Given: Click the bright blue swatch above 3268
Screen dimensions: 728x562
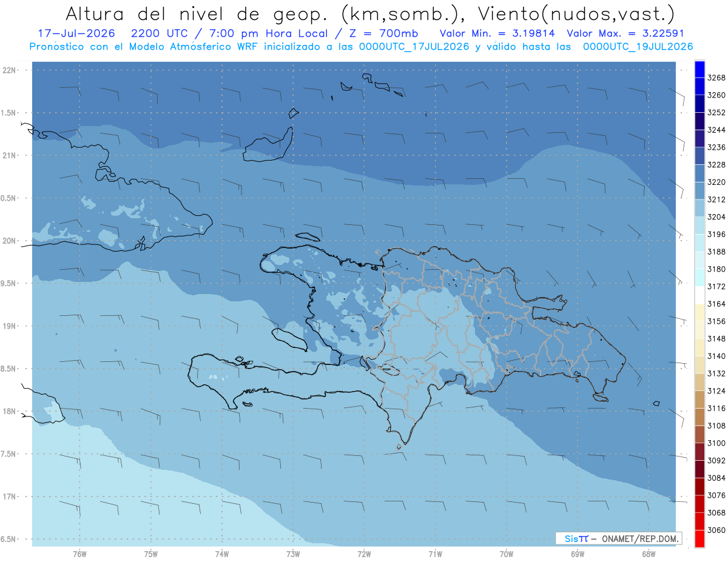Looking at the screenshot, I should click(699, 69).
